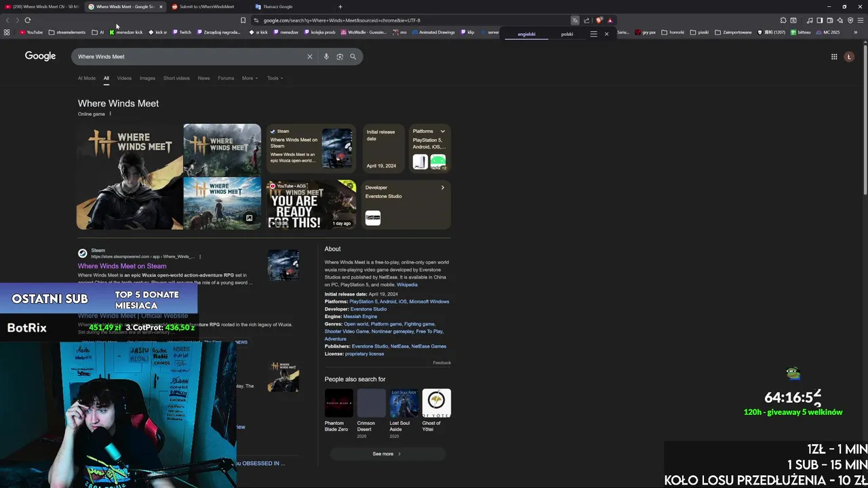Clear the search box with X

tap(310, 57)
